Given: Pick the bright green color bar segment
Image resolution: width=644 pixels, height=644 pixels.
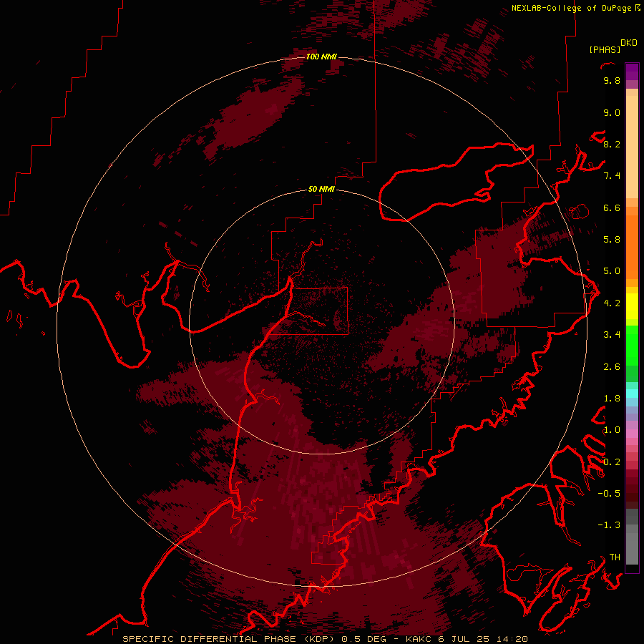Looking at the screenshot, I should click(x=632, y=347).
